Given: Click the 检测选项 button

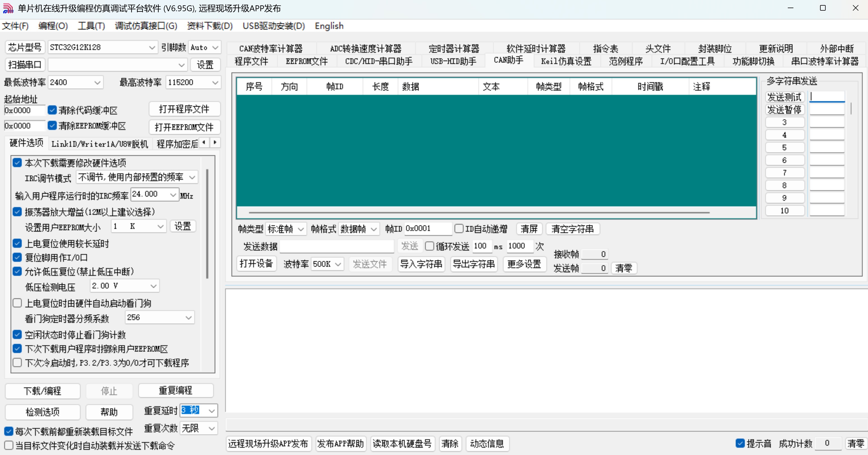Looking at the screenshot, I should tap(42, 412).
